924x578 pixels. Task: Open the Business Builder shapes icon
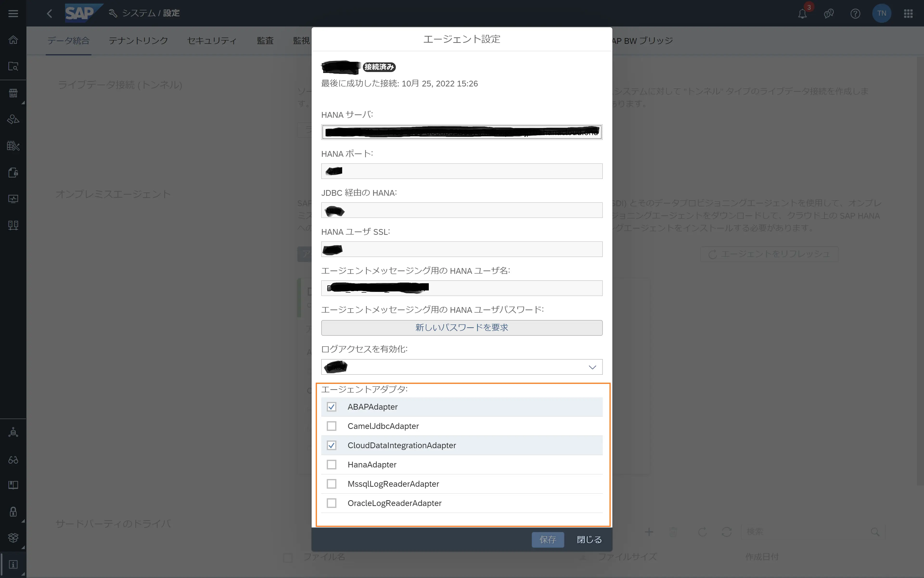[x=13, y=119]
